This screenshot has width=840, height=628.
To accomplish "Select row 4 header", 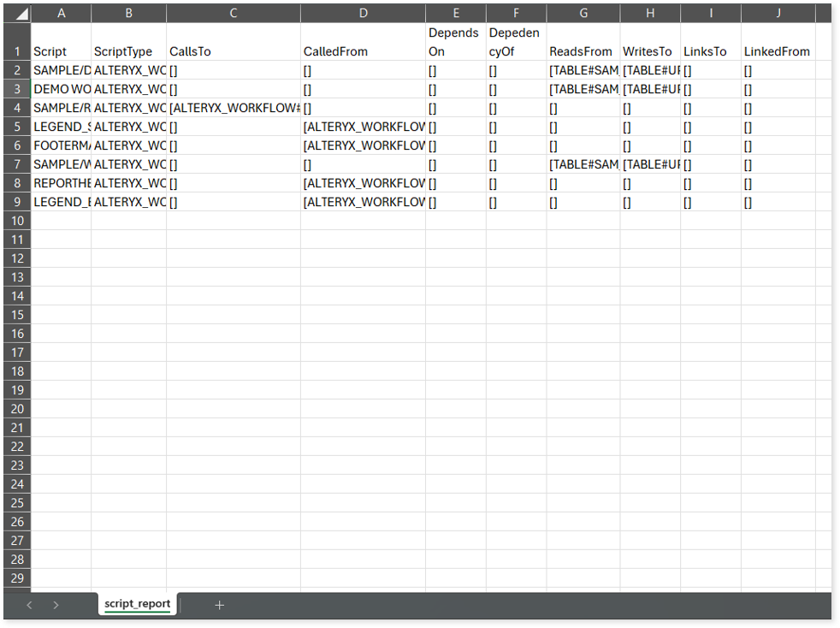I will tap(17, 108).
